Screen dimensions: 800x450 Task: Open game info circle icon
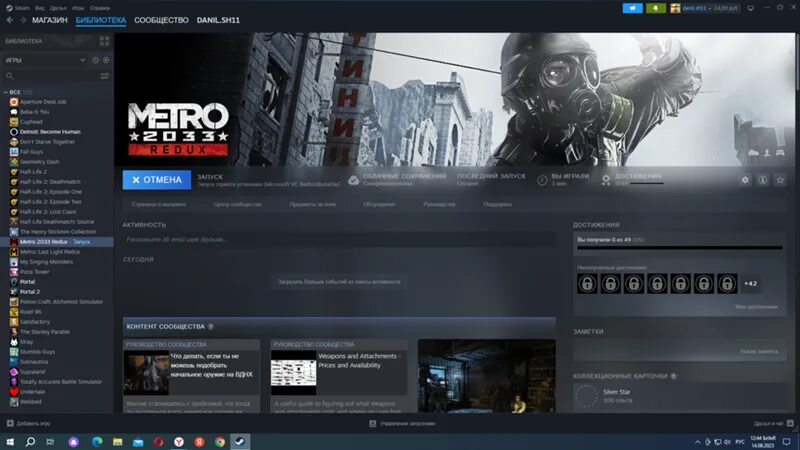coord(763,180)
